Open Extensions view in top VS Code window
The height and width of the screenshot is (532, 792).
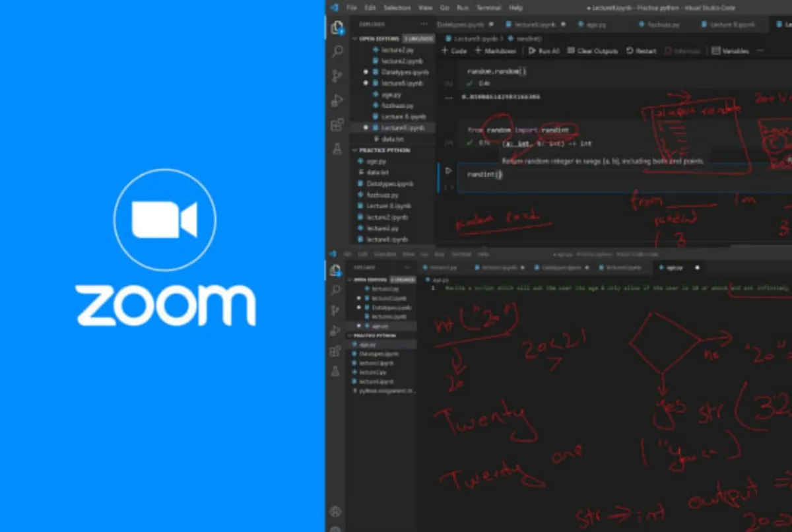tap(337, 124)
